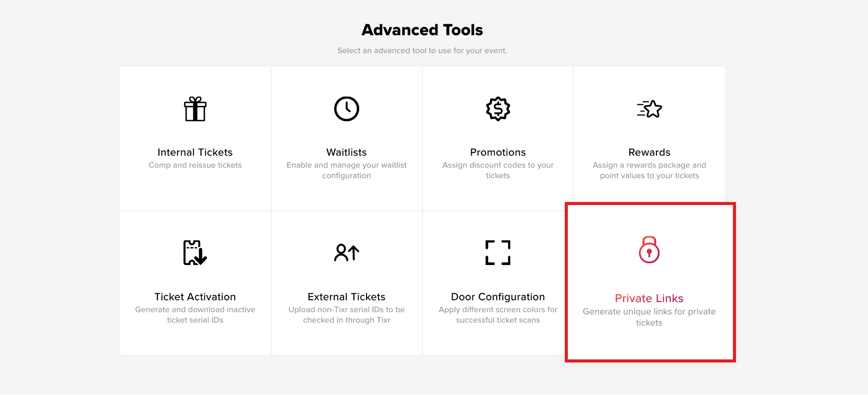Select the Private Links title

click(649, 299)
